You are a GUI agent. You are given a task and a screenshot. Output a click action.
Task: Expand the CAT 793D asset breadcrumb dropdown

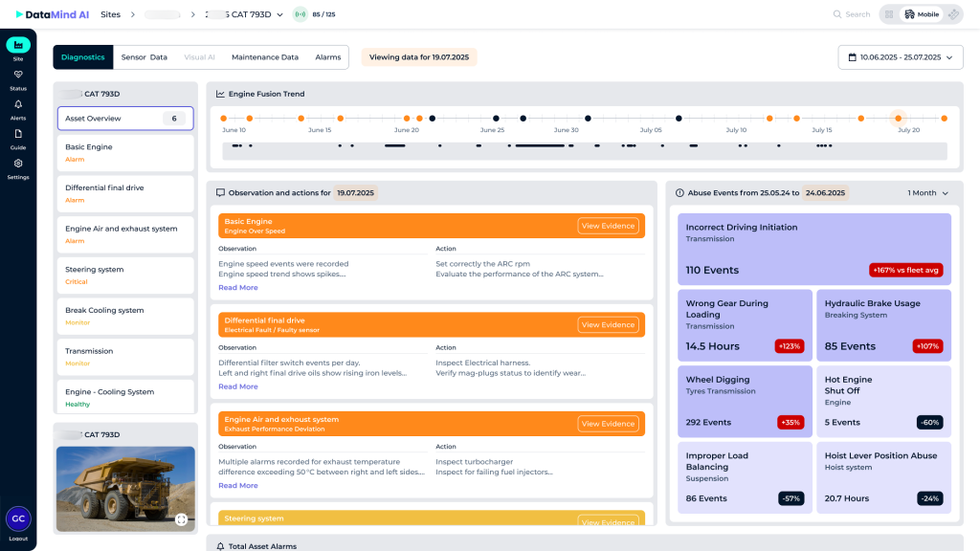click(280, 14)
